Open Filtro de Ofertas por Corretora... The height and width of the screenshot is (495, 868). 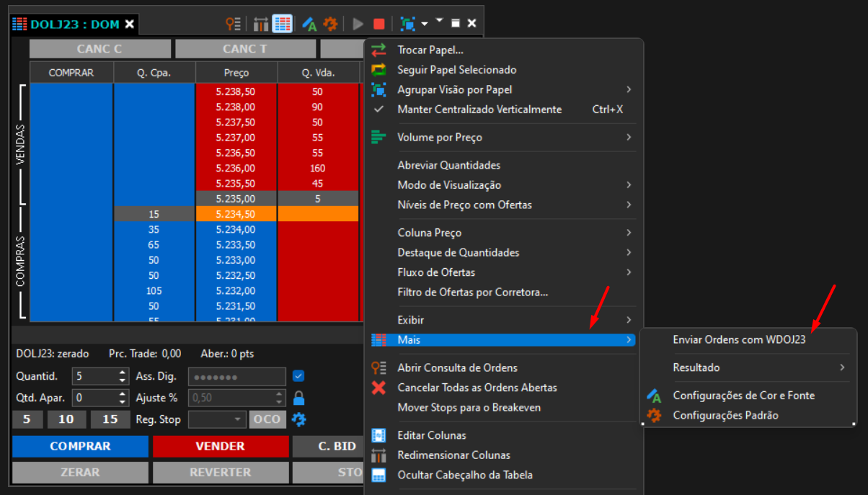pyautogui.click(x=502, y=293)
